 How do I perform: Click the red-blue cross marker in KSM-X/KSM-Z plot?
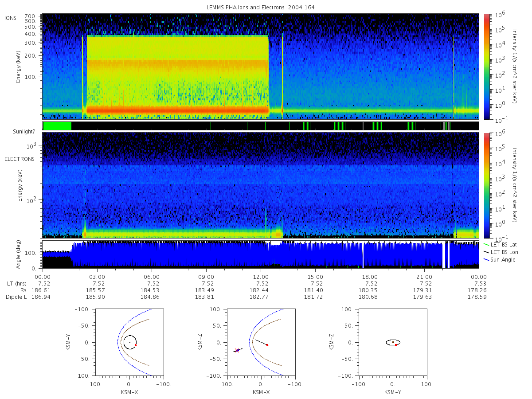pyautogui.click(x=238, y=350)
